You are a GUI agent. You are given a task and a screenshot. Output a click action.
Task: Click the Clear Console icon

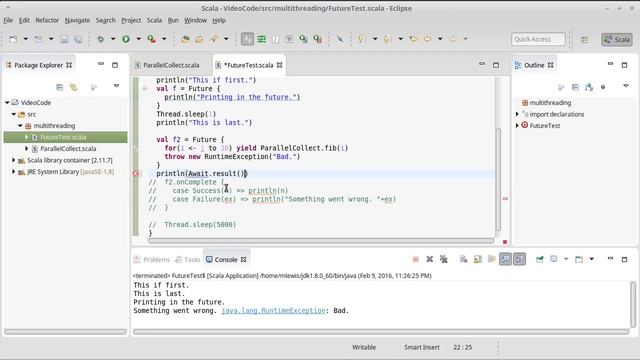pos(464,259)
